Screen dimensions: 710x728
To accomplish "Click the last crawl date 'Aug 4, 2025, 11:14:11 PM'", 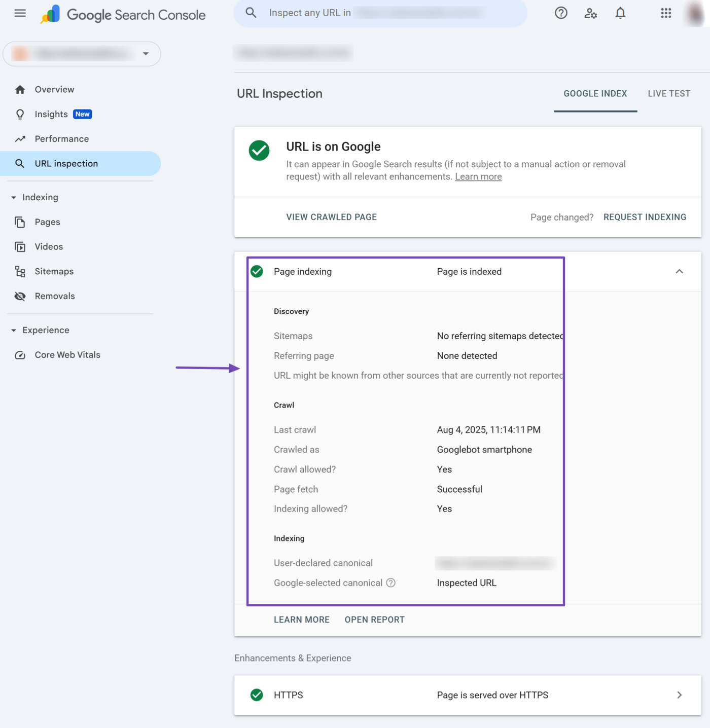I will [x=489, y=430].
